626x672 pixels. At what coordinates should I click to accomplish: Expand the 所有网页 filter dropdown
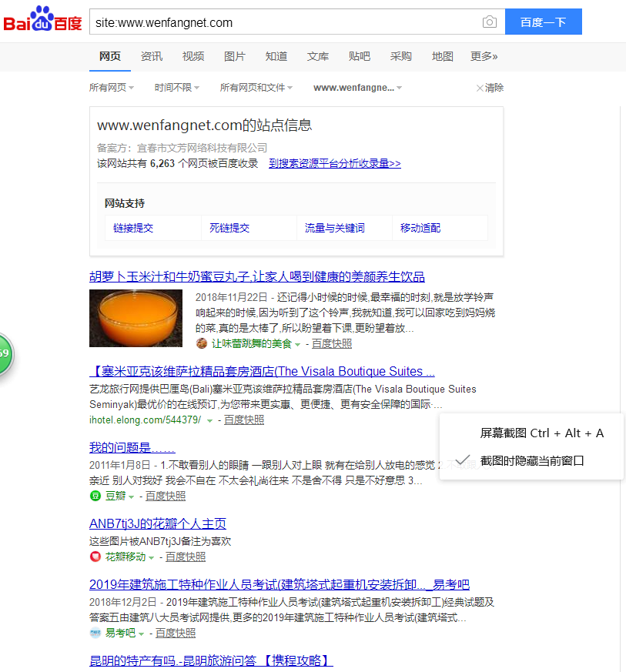(x=112, y=88)
